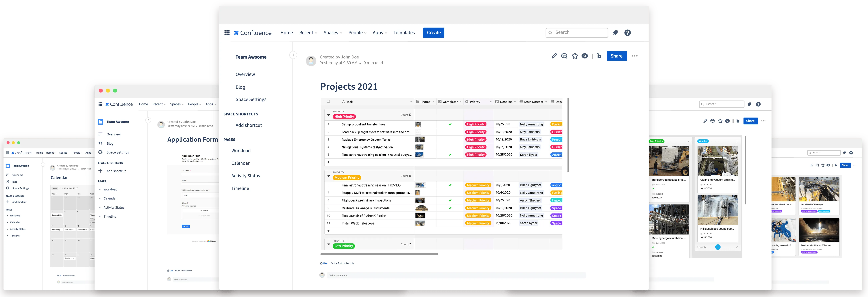
Task: Open the Templates menu item
Action: 404,33
